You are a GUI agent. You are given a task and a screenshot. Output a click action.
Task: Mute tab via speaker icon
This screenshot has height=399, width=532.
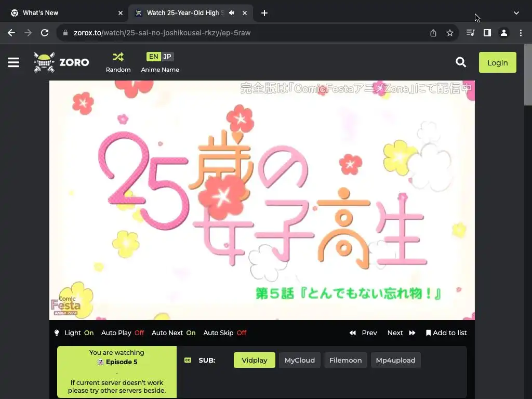pos(232,13)
